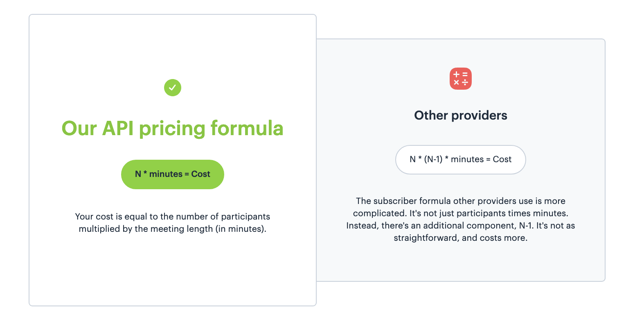644x326 pixels.
Task: Click "multiplied by the meeting length" text line
Action: 173,229
